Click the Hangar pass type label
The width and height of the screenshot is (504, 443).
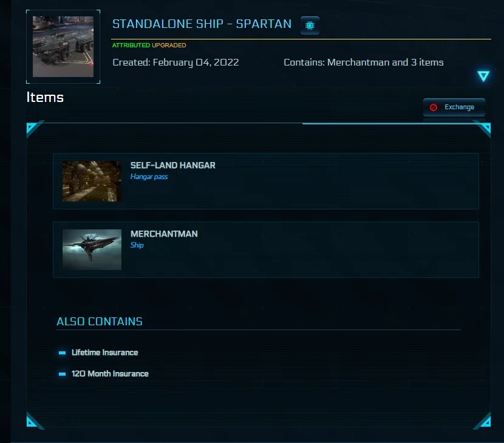(149, 177)
